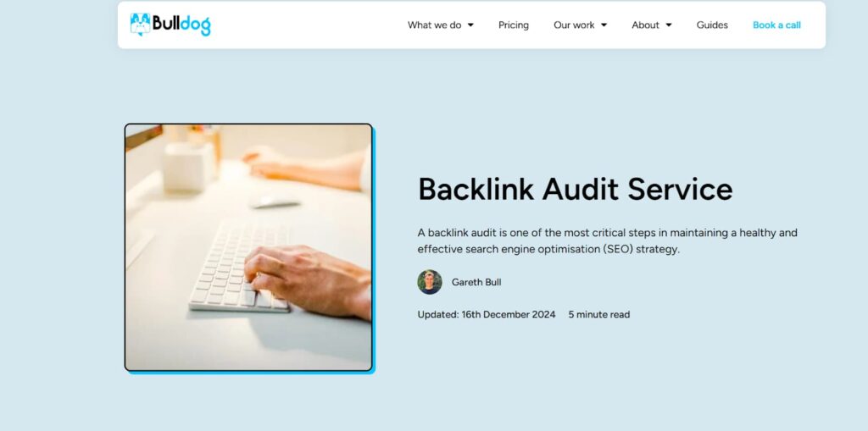Click the Bulldog wordmark text
Viewport: 868px width, 431px height.
(181, 25)
